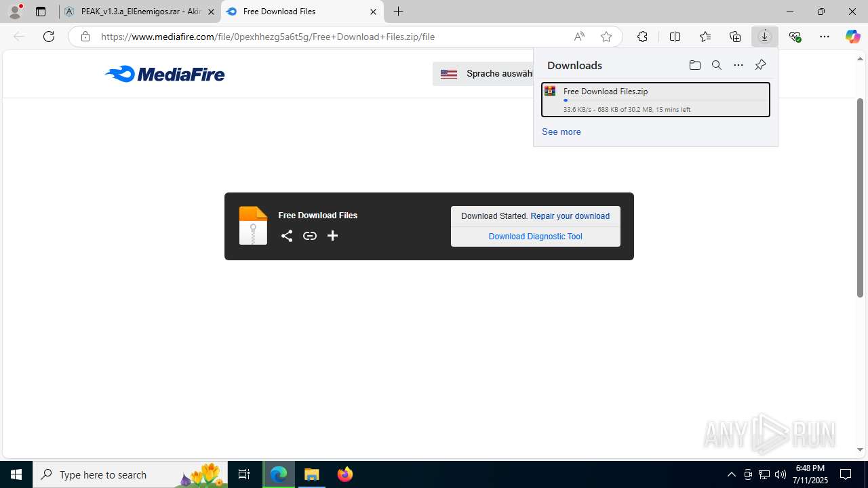
Task: Select Free Download Files.zip download item
Action: [x=656, y=100]
